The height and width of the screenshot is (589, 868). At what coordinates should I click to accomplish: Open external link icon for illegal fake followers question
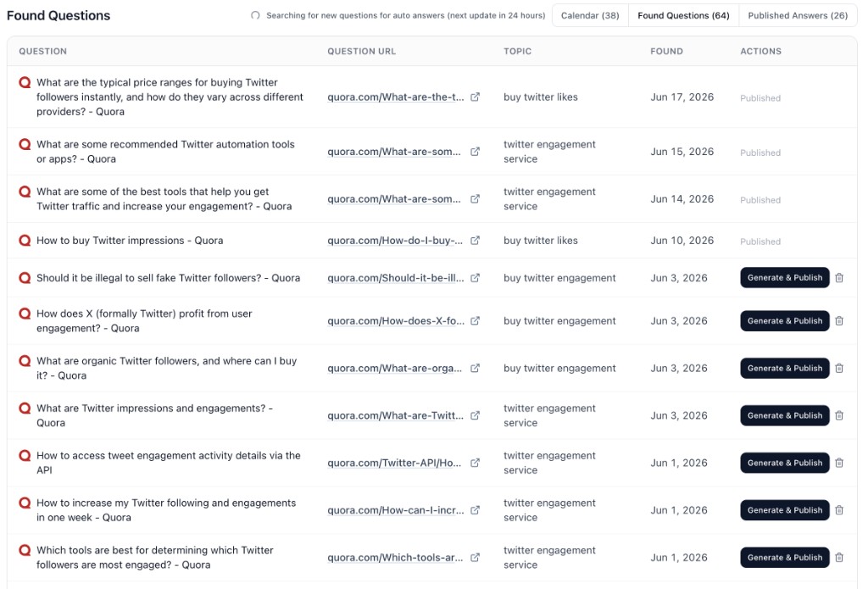click(475, 278)
